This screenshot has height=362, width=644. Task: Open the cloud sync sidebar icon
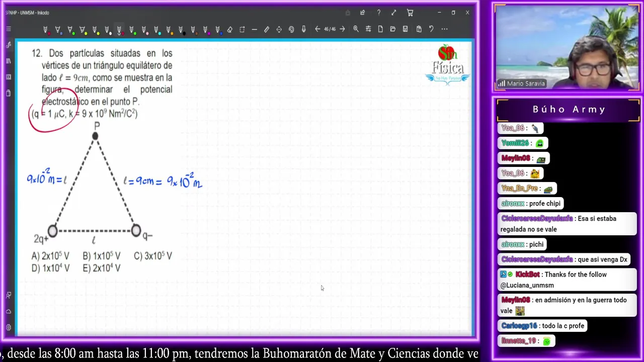(9, 312)
